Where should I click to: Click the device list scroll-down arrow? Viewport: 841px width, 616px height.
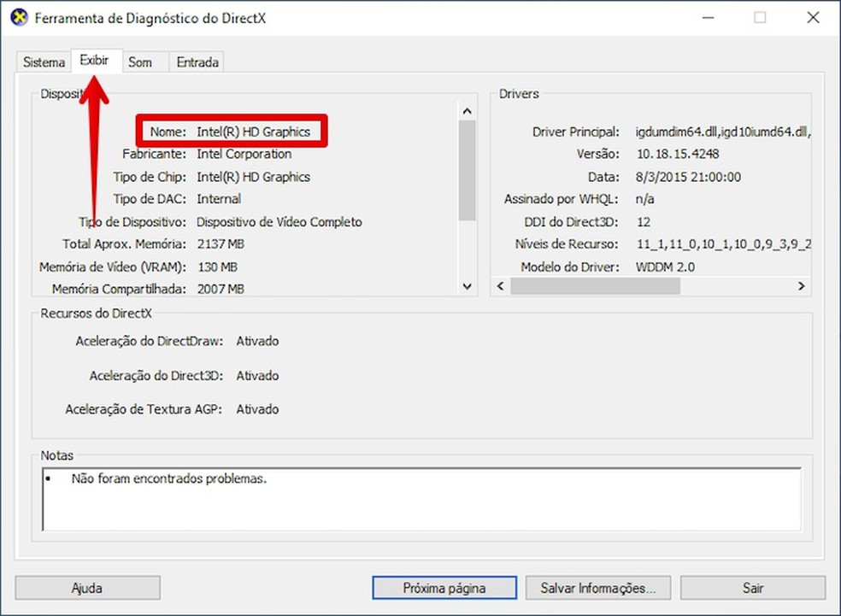click(x=467, y=286)
